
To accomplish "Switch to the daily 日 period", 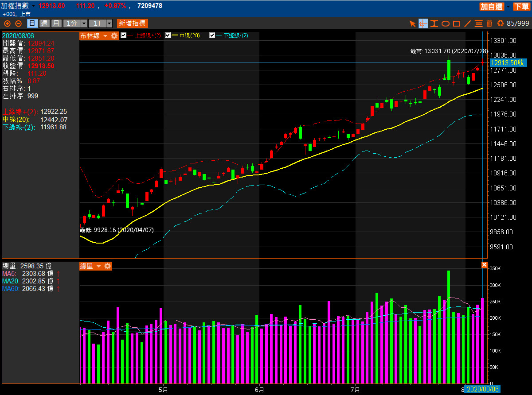I will tap(32, 23).
